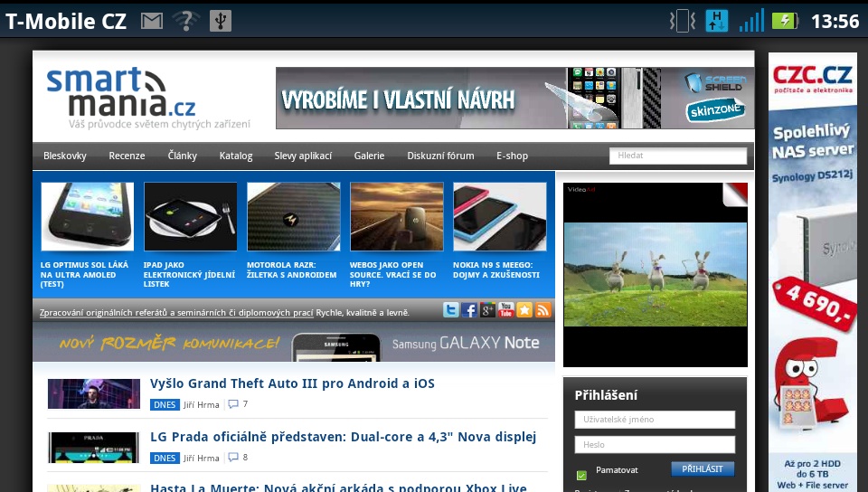Click the Skinzone Vyrobíme i vlastní návrh banner
Image resolution: width=868 pixels, height=492 pixels.
pyautogui.click(x=514, y=98)
